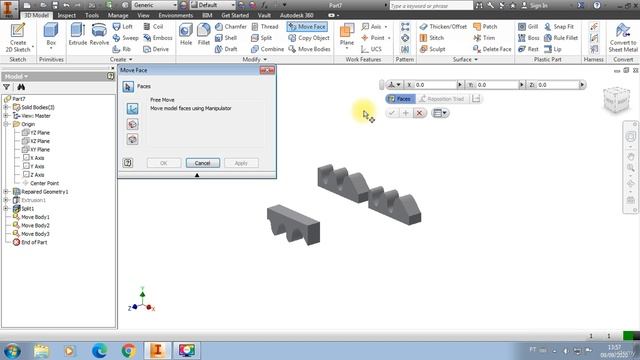Activate the Revolve tool
The height and width of the screenshot is (360, 640).
click(x=99, y=35)
